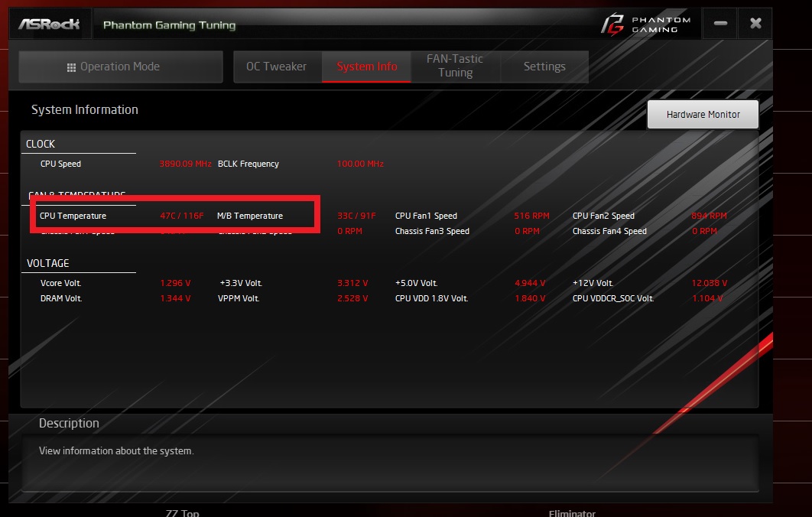Click the 12.038 V value
Viewport: 812px width, 517px height.
click(x=710, y=283)
